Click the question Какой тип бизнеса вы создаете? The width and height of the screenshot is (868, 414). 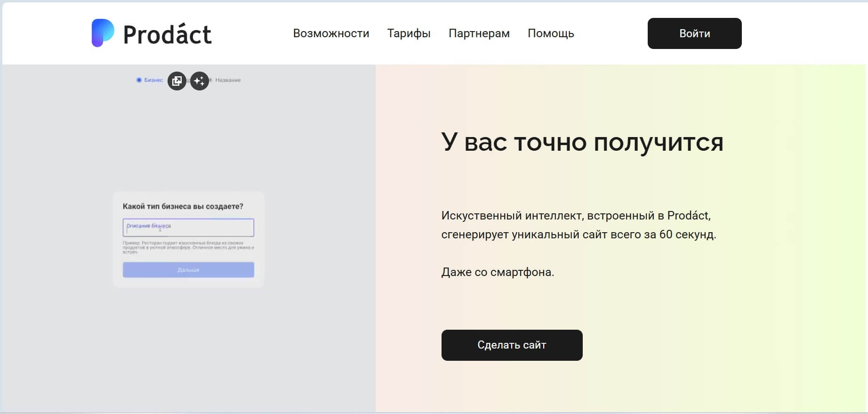pyautogui.click(x=183, y=206)
